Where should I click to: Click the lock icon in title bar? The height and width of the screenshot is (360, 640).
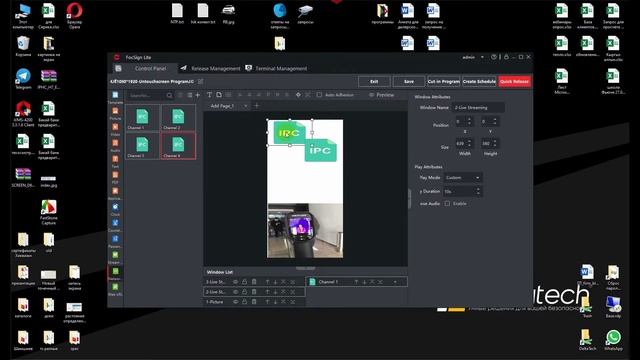coord(506,57)
